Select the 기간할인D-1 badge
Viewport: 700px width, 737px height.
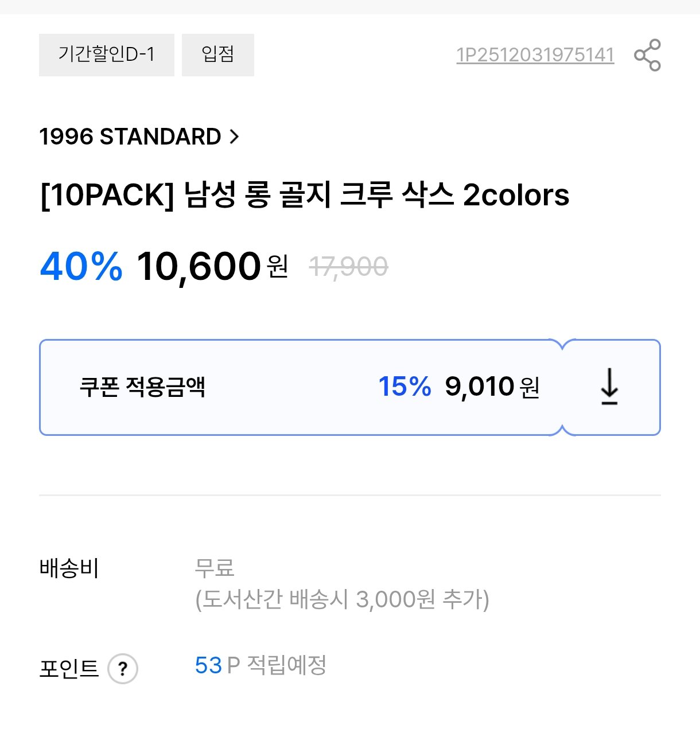(x=107, y=54)
